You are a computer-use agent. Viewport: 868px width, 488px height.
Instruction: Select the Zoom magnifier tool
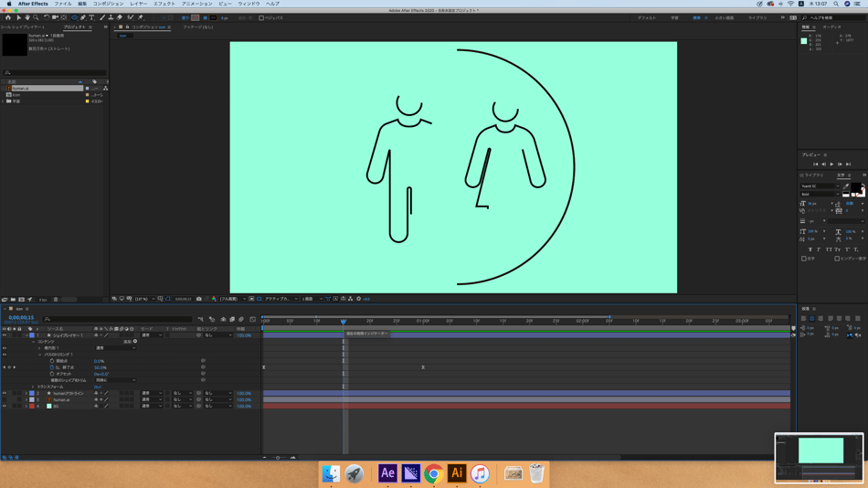point(36,17)
